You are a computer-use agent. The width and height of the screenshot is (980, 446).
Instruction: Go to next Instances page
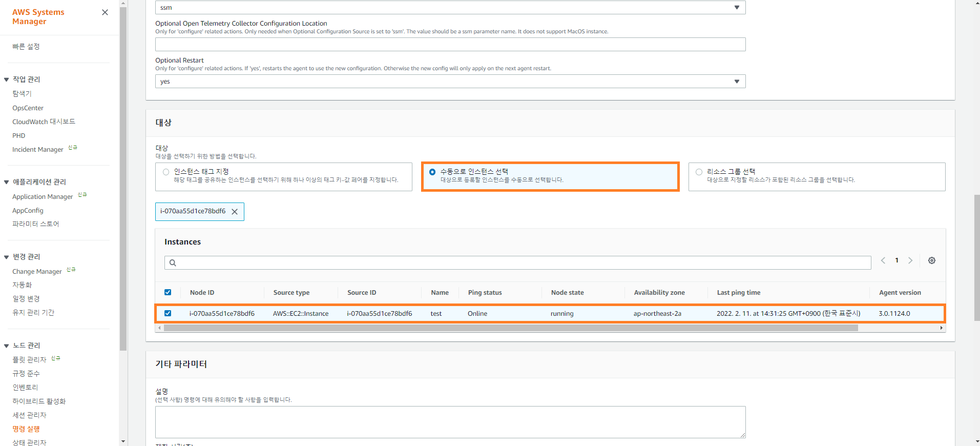910,260
